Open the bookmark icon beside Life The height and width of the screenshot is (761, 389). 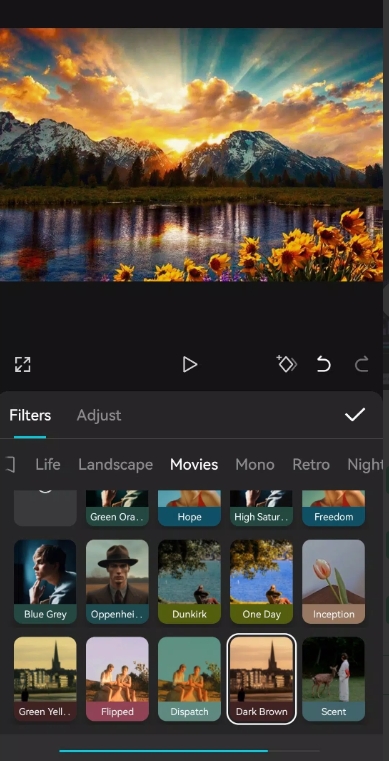[x=10, y=464]
